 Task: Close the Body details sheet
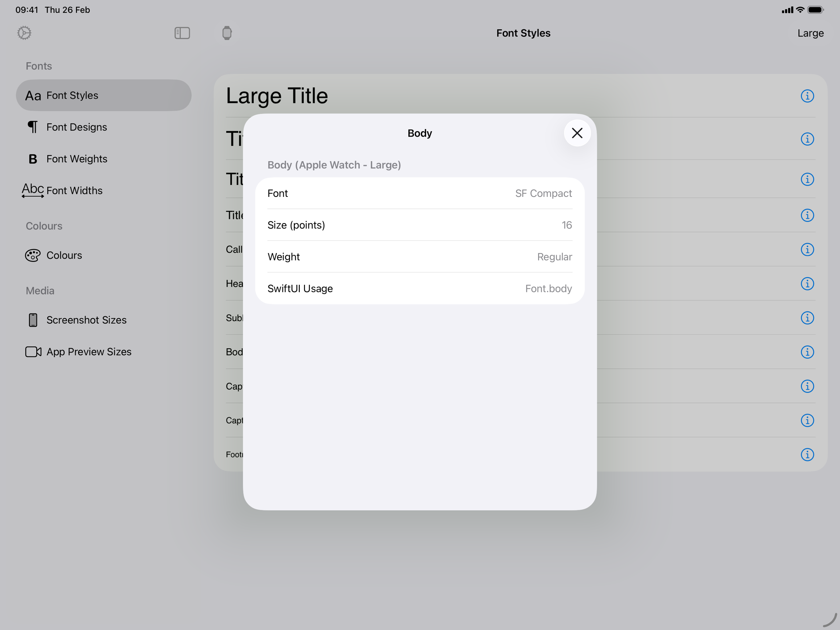coord(577,133)
